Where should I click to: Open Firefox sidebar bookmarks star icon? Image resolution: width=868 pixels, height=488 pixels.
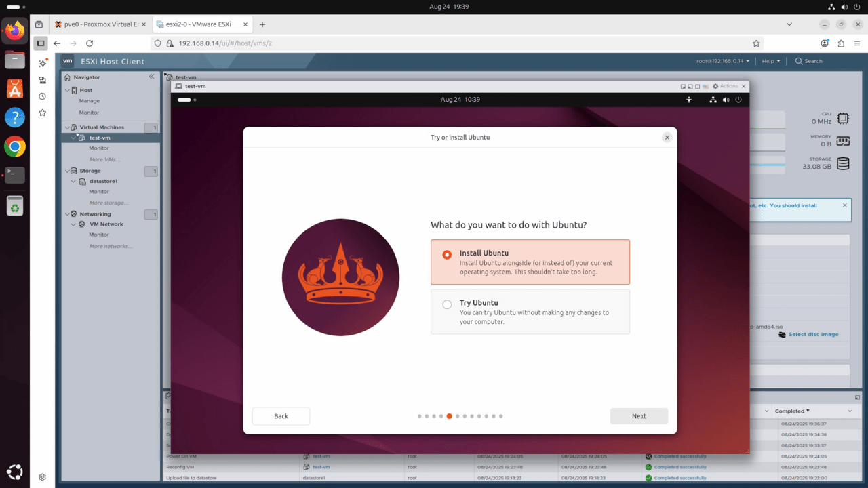pos(42,113)
